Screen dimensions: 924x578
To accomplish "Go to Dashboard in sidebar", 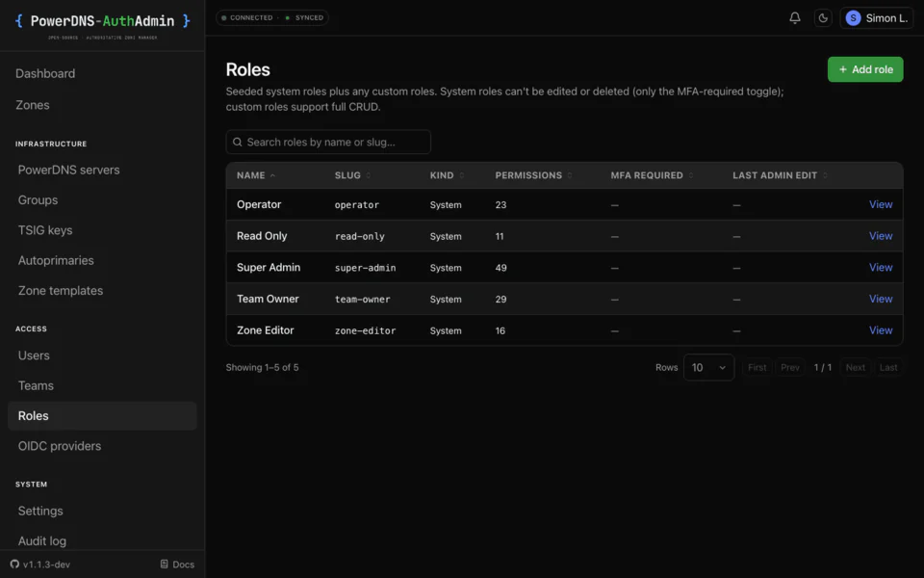I will (x=45, y=74).
